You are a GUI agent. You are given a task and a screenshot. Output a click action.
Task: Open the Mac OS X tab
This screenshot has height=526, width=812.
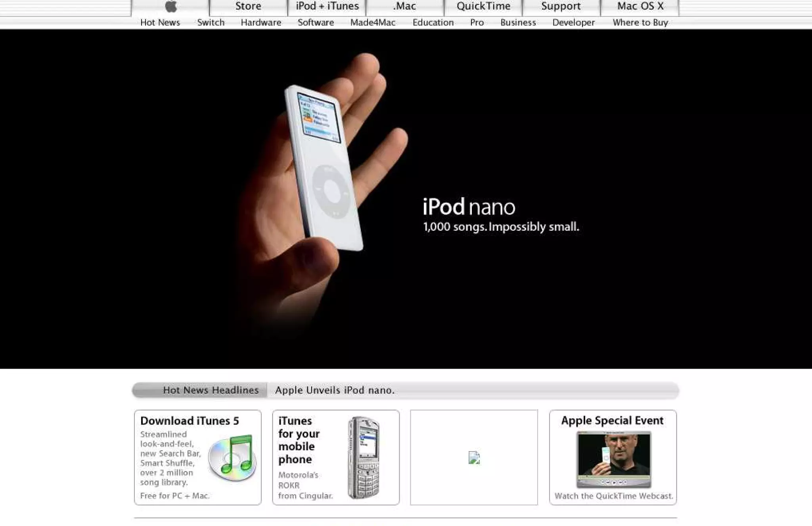coord(640,7)
